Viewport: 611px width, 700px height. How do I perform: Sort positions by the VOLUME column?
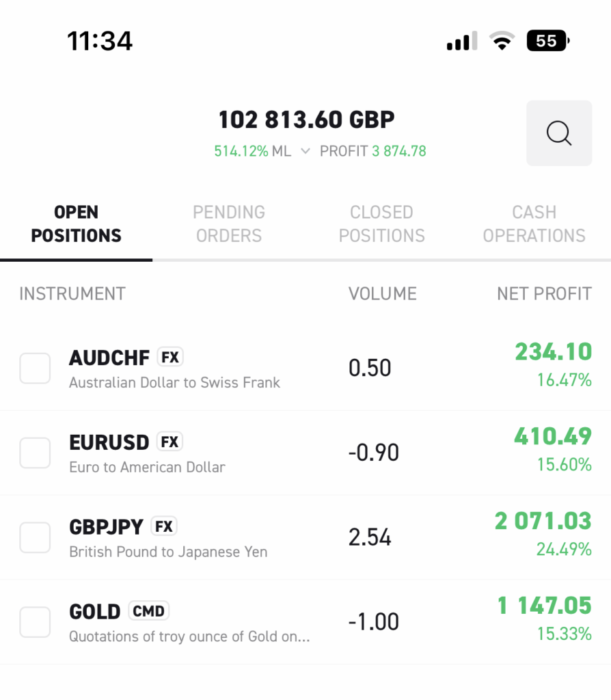(382, 294)
